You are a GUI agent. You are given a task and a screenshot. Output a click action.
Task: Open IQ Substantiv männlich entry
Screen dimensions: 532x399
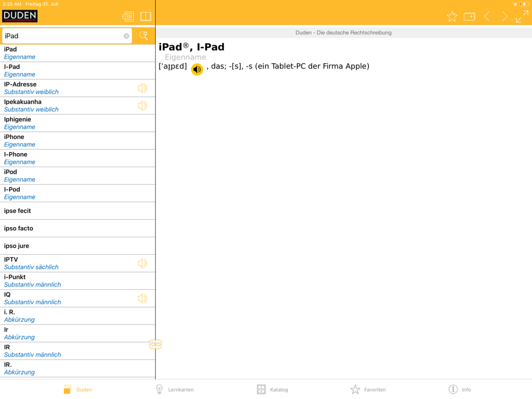tap(78, 298)
